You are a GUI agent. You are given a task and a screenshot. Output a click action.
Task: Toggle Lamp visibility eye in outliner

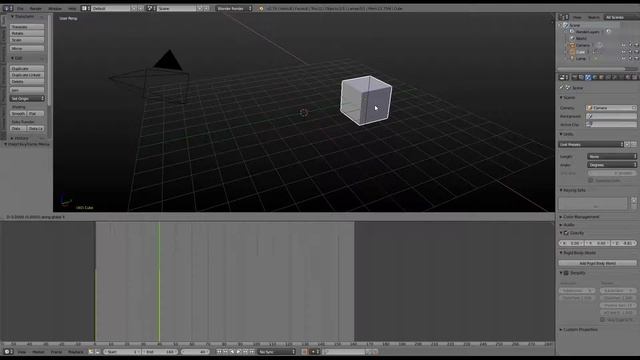coord(623,58)
